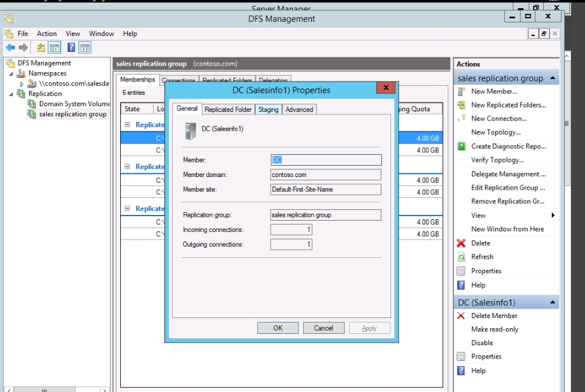The image size is (585, 392).
Task: Click the Member text field
Action: [326, 160]
